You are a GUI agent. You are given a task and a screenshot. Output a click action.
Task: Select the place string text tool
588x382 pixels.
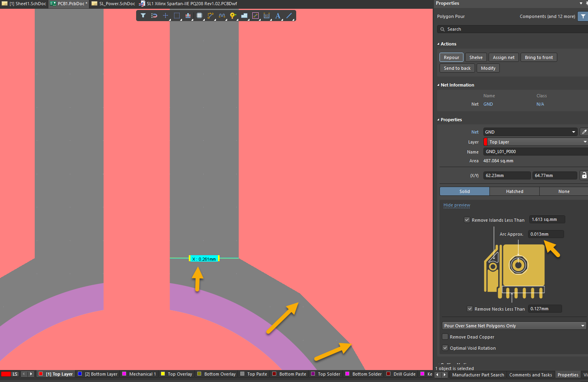pyautogui.click(x=278, y=16)
